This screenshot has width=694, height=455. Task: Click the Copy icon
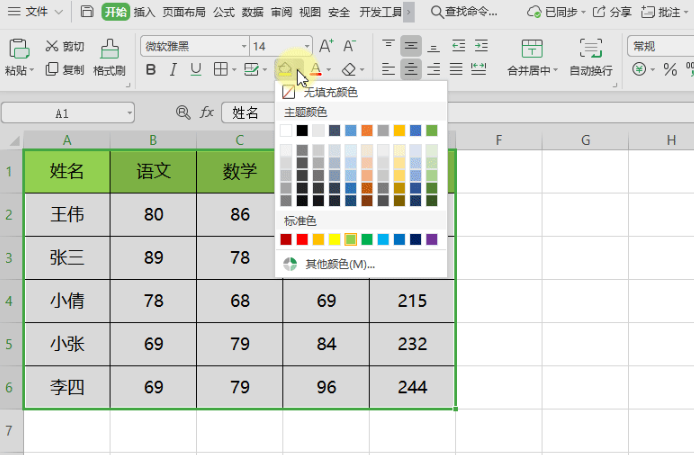[52, 69]
